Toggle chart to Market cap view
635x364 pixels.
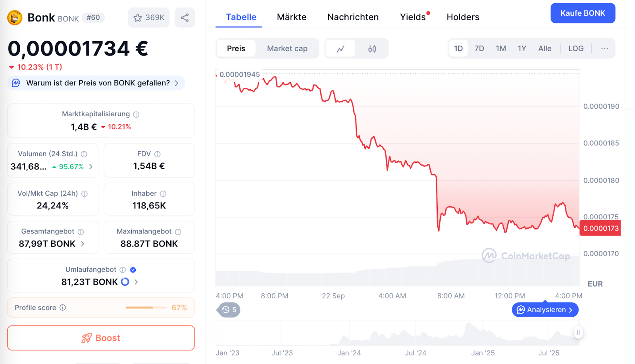pos(287,48)
